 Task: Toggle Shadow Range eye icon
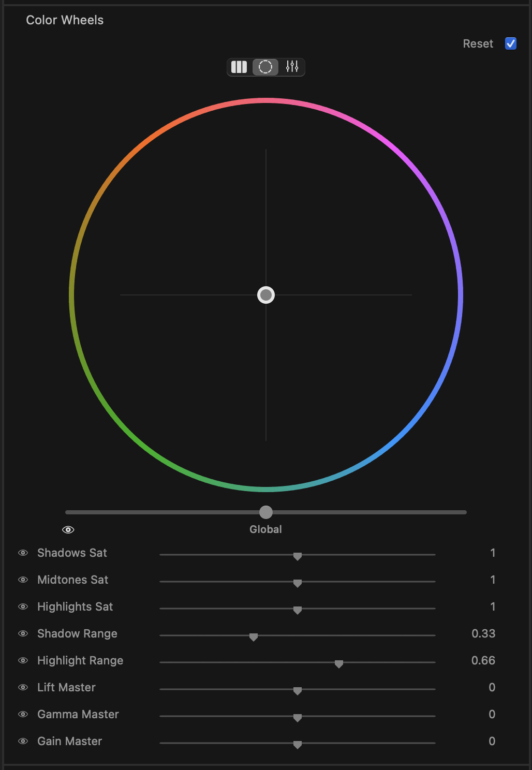[23, 633]
